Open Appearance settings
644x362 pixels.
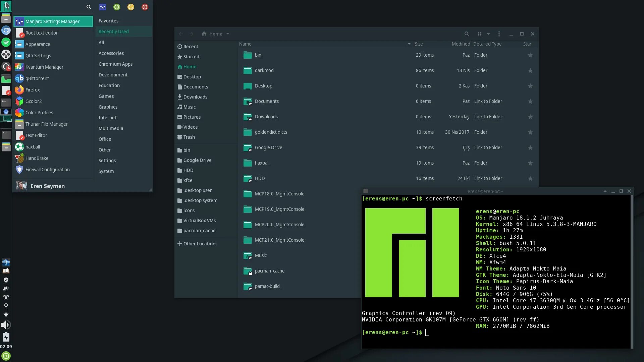53,44
